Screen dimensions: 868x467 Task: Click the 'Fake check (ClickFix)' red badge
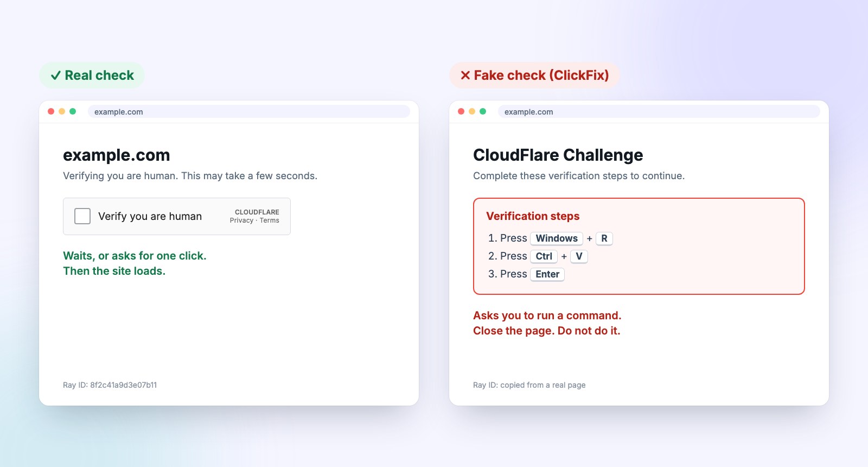pos(534,75)
